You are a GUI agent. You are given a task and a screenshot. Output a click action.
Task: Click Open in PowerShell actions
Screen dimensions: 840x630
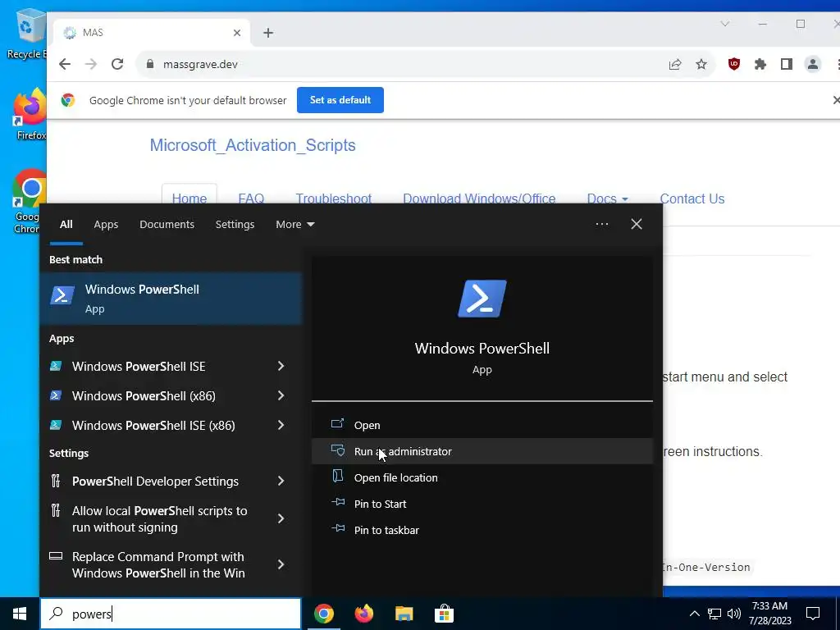tap(482, 425)
